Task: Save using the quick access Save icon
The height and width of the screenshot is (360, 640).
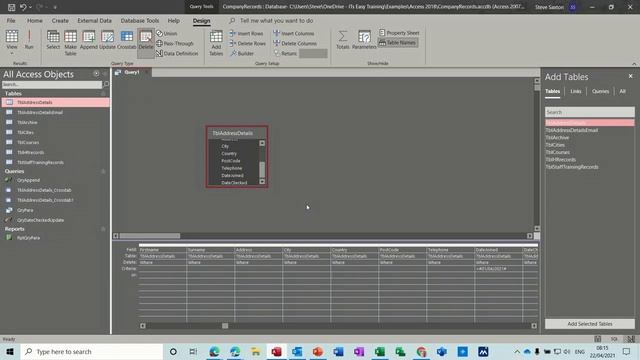Action: coord(11,7)
